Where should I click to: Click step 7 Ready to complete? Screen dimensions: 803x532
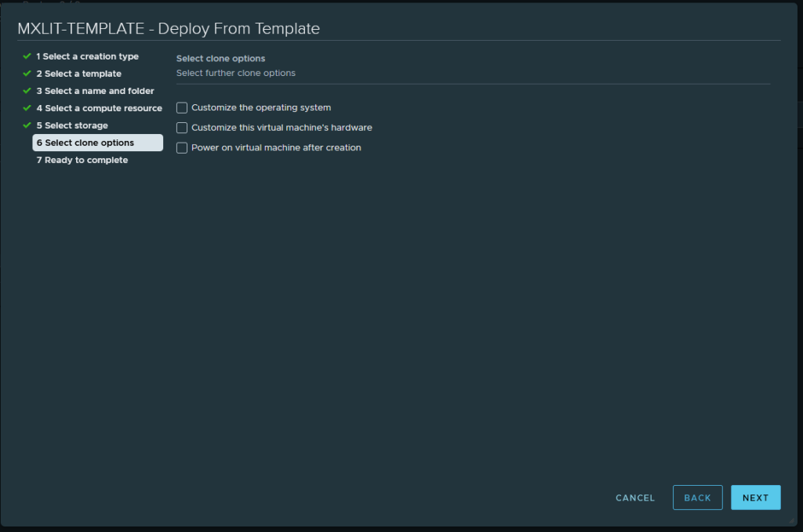tap(82, 160)
